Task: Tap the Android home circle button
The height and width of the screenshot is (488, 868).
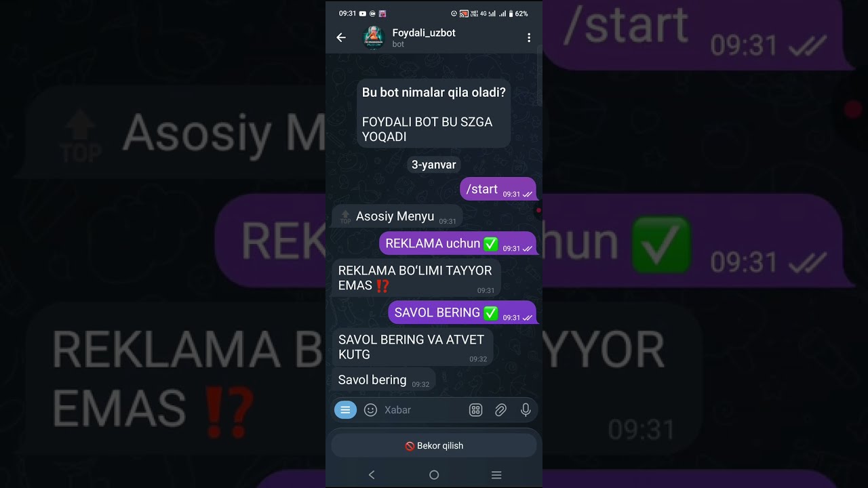Action: point(434,475)
